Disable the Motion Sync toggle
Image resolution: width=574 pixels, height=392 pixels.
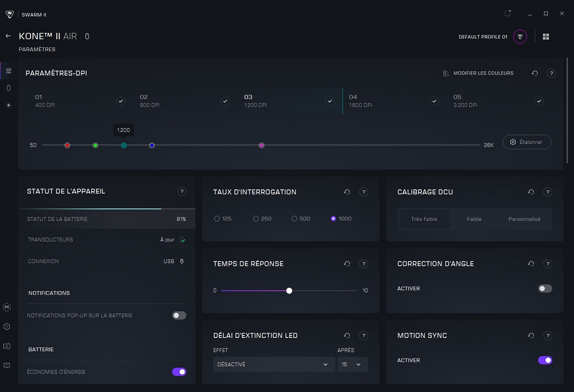(x=545, y=360)
